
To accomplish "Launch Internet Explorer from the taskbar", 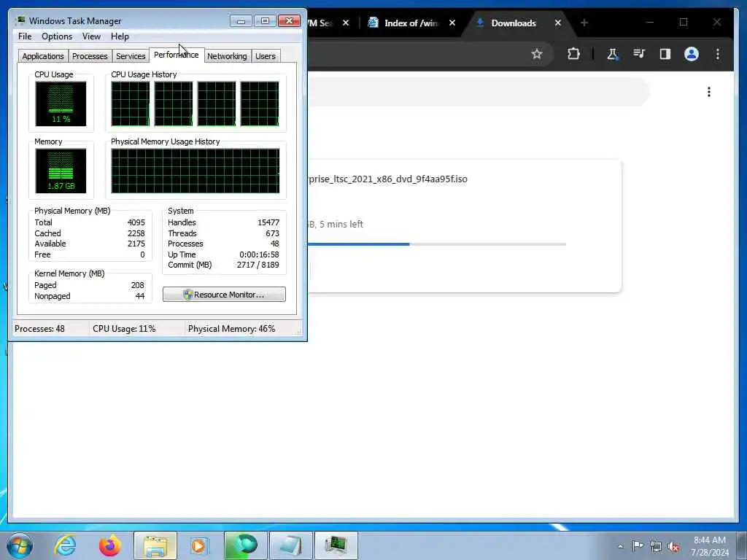I will 65,545.
